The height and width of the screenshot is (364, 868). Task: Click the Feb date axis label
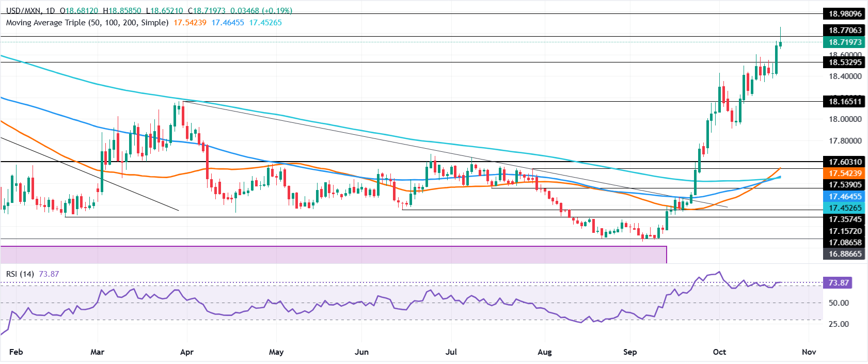click(x=16, y=352)
